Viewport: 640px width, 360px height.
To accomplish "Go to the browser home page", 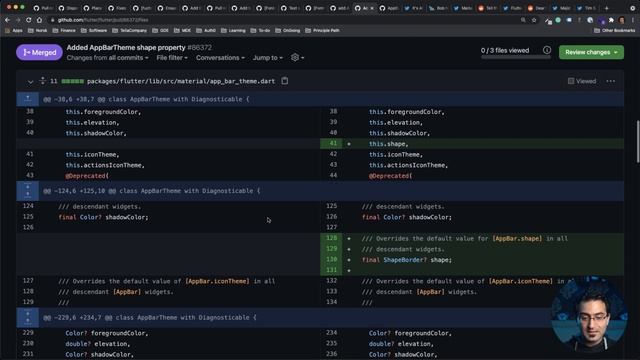I will click(x=39, y=20).
